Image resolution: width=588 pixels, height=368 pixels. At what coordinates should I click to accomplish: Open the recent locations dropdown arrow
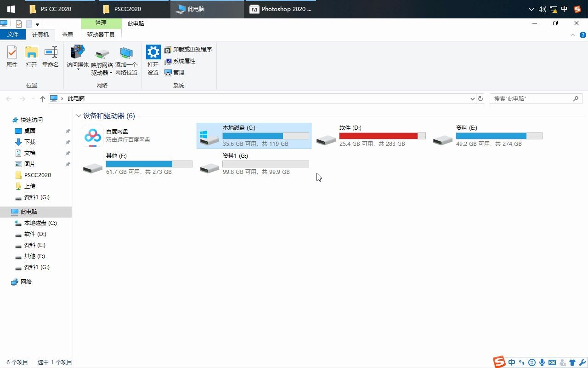click(33, 99)
